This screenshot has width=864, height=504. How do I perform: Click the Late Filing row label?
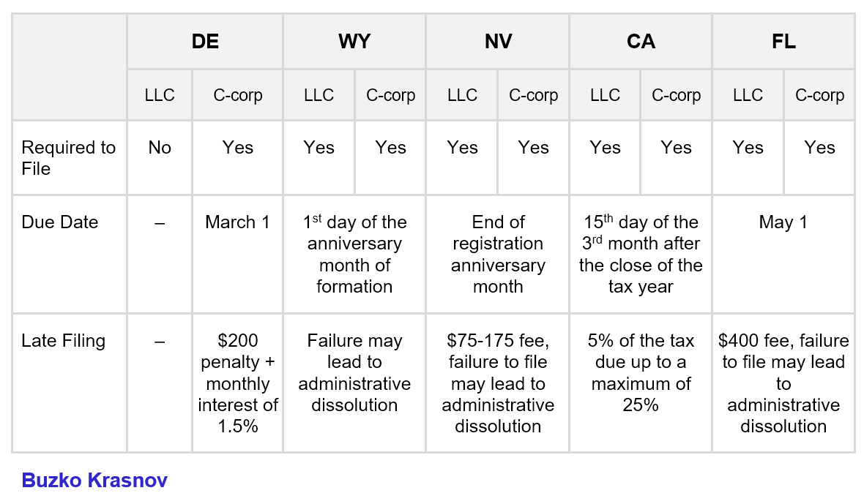[64, 341]
